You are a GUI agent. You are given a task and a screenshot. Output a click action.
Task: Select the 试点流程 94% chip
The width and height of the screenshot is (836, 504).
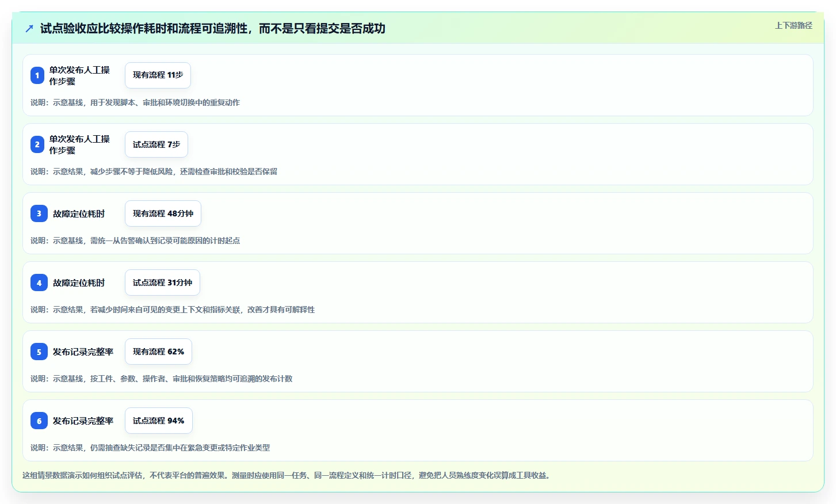tap(159, 421)
